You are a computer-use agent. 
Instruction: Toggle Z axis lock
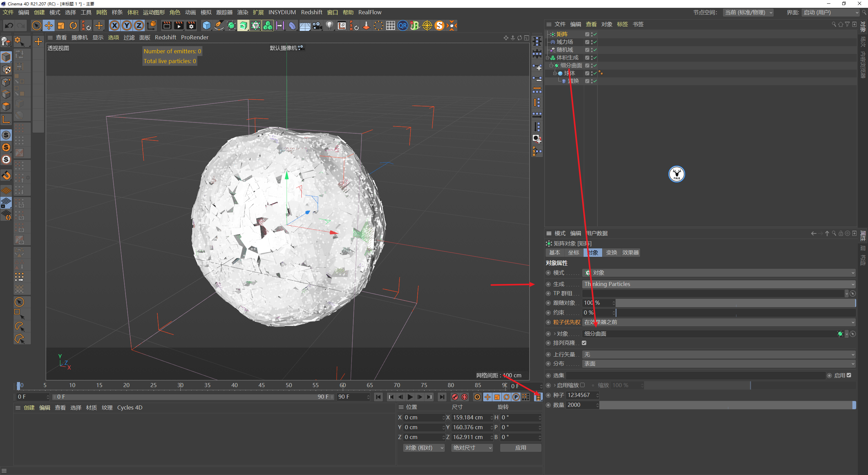[139, 25]
